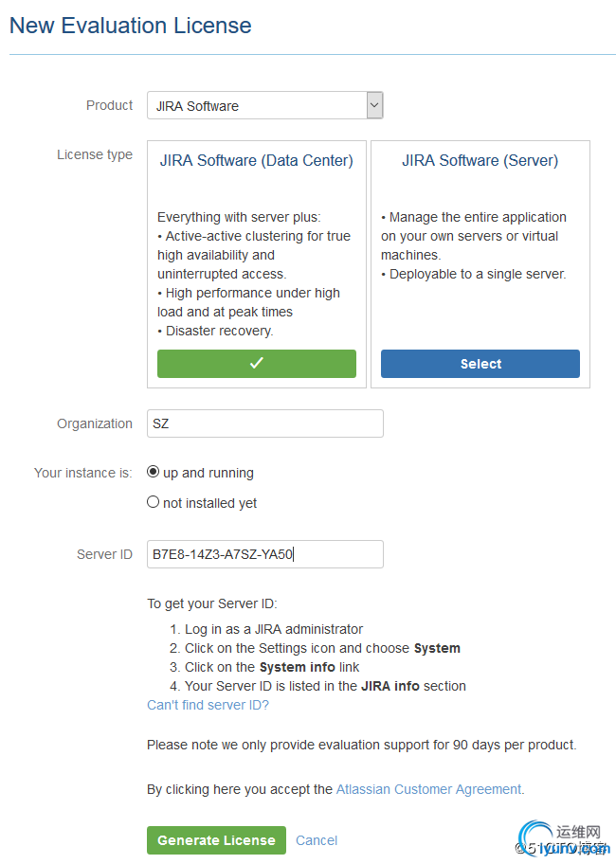Click the Organization input field
Viewport: 616px width, 864px height.
click(265, 423)
